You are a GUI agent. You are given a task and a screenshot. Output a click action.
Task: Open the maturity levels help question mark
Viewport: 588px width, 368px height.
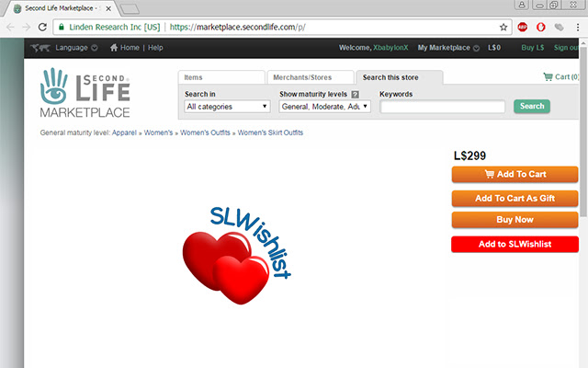[355, 94]
